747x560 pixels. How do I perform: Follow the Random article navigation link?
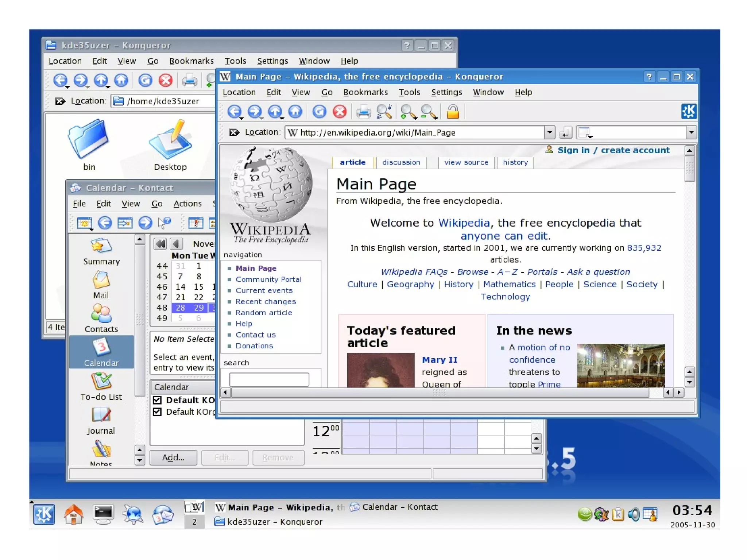click(263, 313)
